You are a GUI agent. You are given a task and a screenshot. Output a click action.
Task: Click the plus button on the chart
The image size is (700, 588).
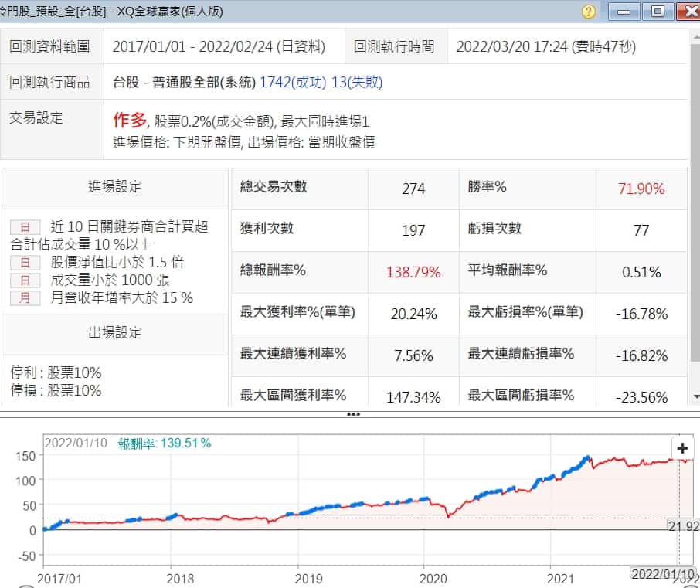pyautogui.click(x=681, y=449)
